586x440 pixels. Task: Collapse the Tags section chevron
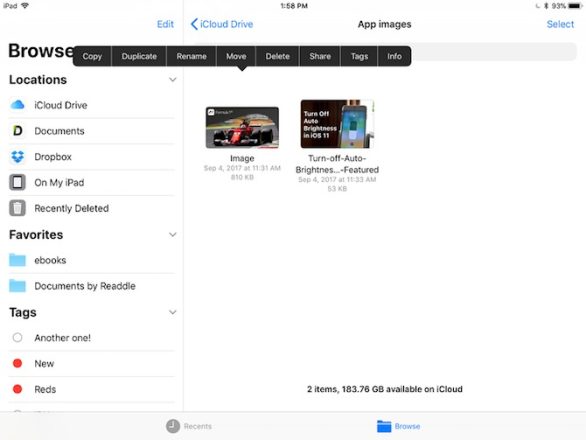click(173, 312)
